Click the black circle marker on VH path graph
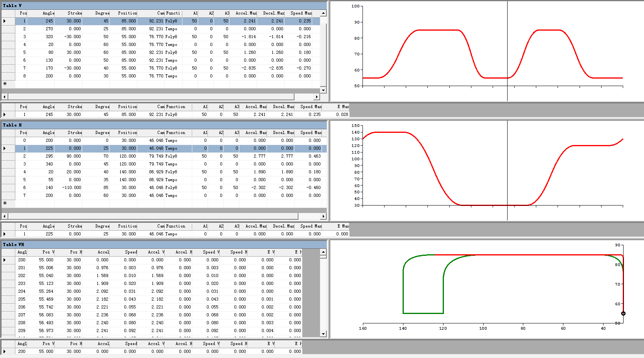 pyautogui.click(x=623, y=313)
